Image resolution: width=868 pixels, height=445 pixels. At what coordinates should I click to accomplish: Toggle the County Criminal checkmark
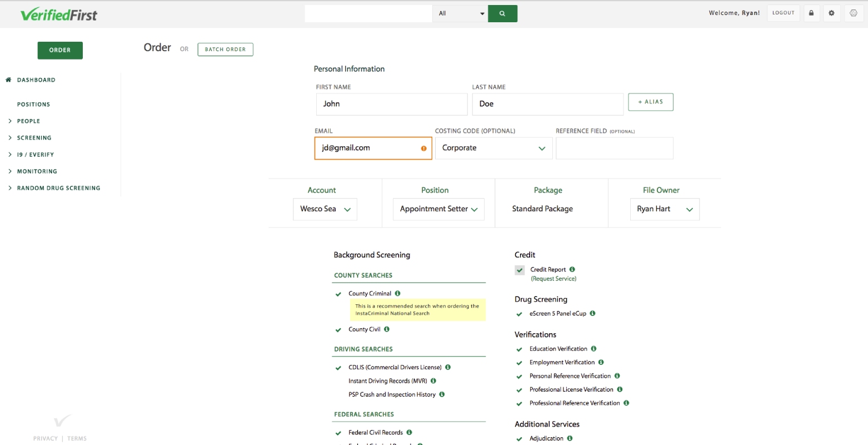click(338, 294)
